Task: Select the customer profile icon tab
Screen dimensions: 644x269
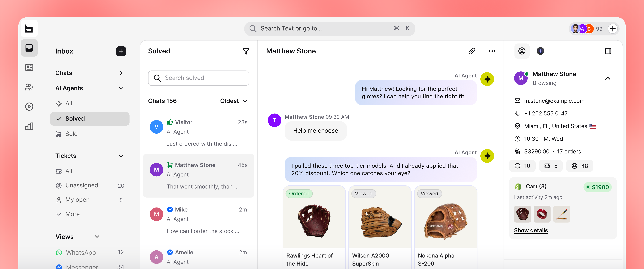Action: pyautogui.click(x=522, y=51)
